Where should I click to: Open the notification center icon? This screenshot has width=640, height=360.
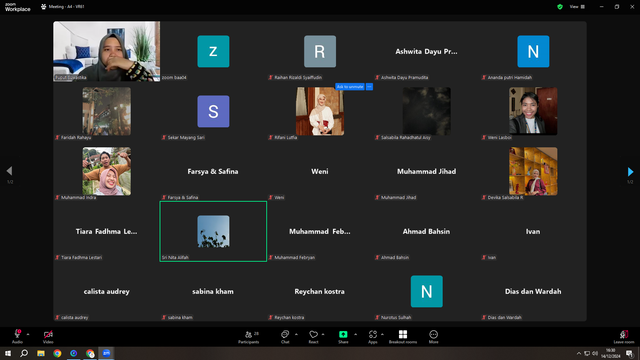point(629,353)
